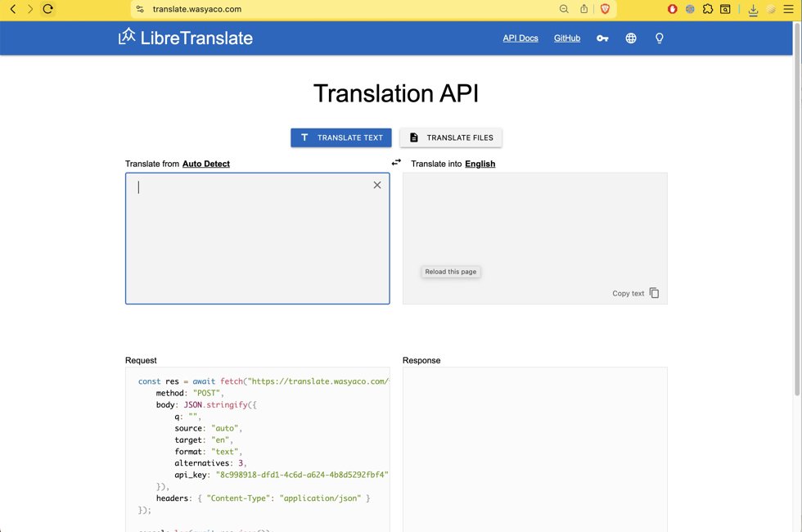Viewport: 802px width, 532px height.
Task: Copy translated text with the copy icon
Action: (x=654, y=292)
